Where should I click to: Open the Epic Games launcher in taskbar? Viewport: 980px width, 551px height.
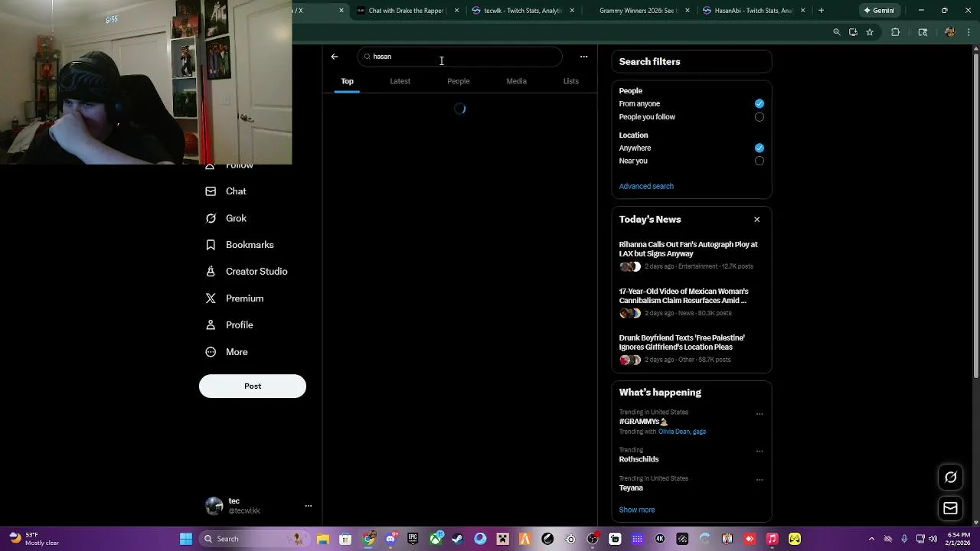pyautogui.click(x=413, y=539)
